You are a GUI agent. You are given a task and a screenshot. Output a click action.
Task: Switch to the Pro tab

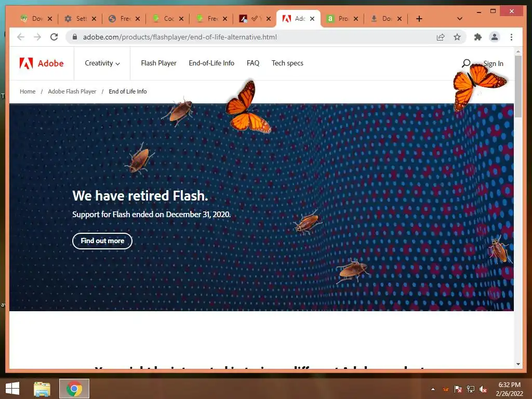pos(342,19)
